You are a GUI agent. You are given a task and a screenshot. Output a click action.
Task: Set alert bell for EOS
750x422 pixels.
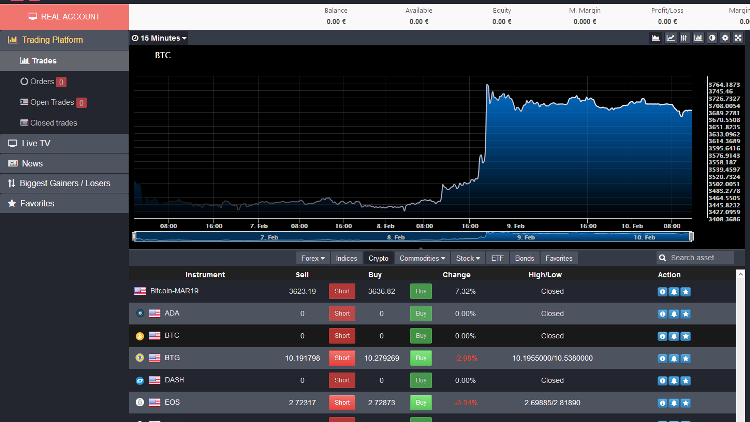pyautogui.click(x=674, y=403)
